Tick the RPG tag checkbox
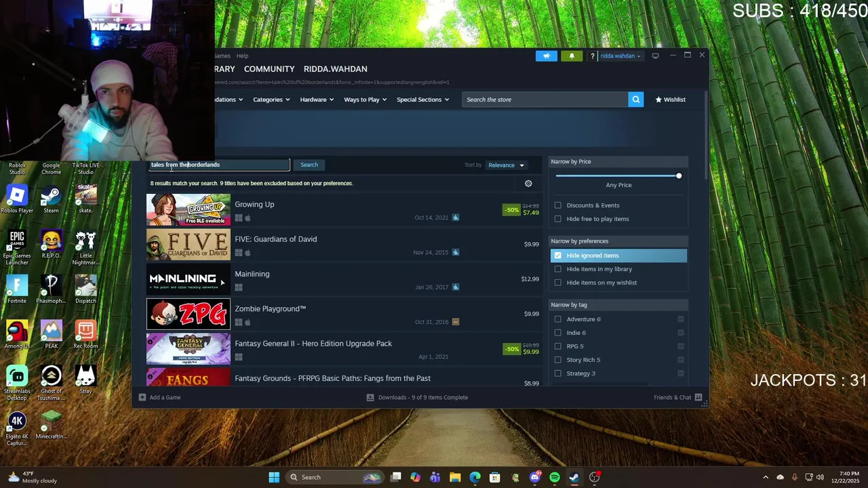868x488 pixels. pos(558,346)
